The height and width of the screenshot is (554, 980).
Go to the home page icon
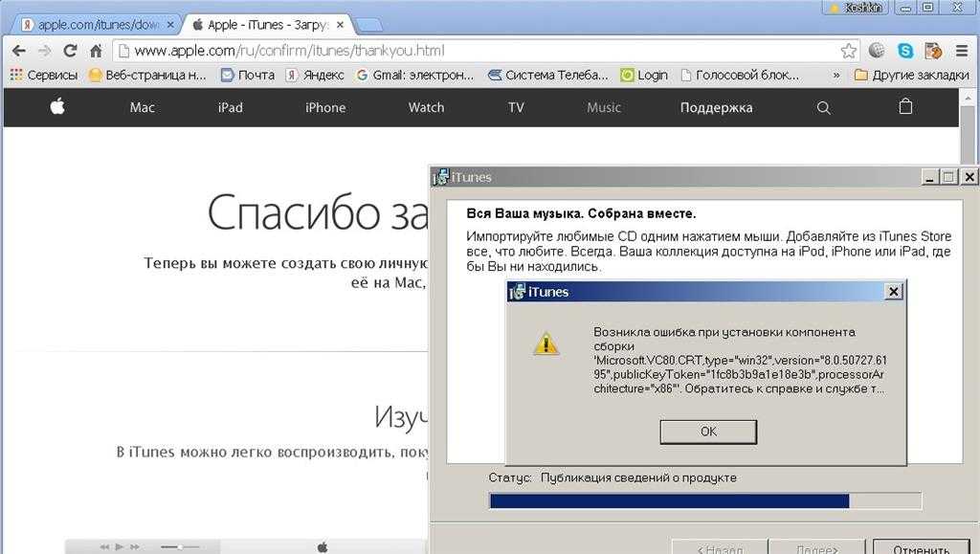coord(96,51)
